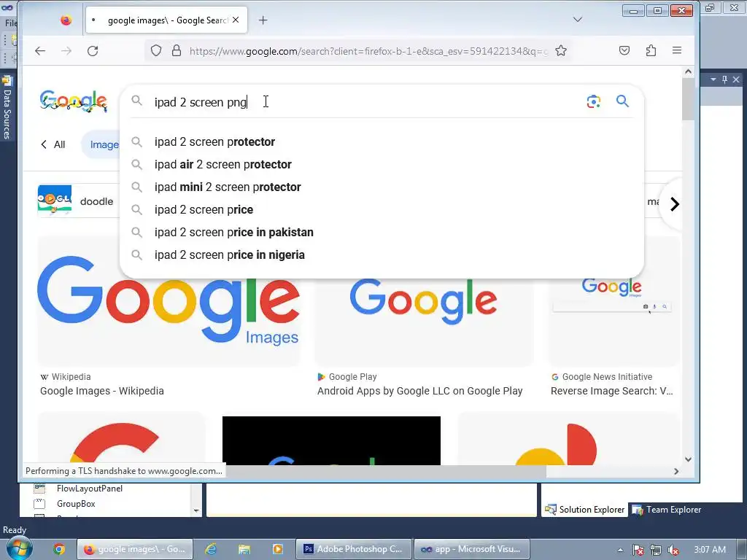
Task: Switch to Team Explorer tab
Action: (x=667, y=510)
